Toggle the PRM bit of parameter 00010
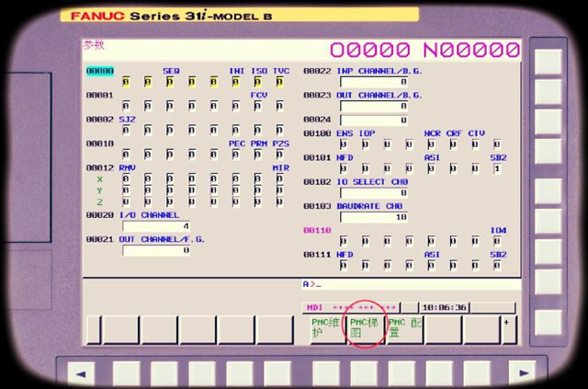588x389 pixels. (257, 155)
